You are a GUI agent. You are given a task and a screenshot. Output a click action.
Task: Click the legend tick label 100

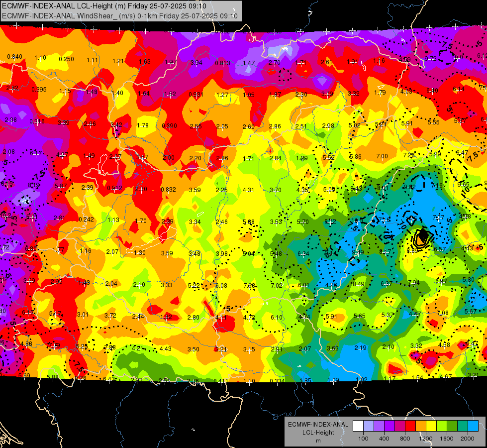363,439
